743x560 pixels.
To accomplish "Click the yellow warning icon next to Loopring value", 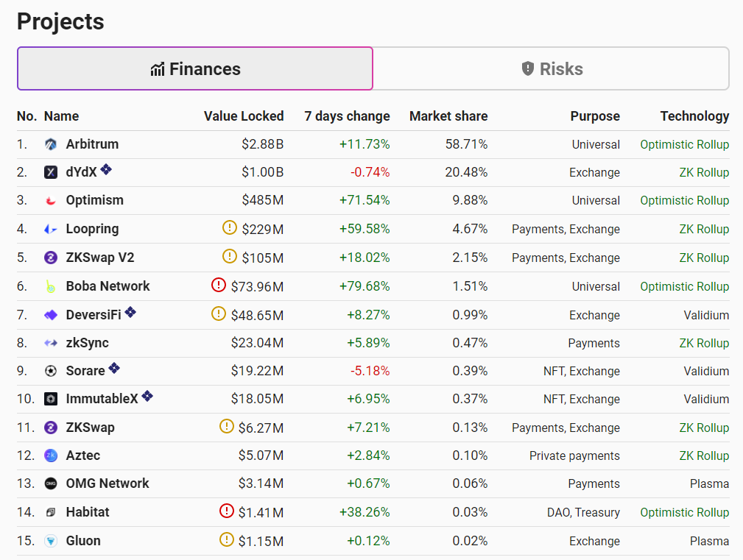I will click(x=230, y=228).
